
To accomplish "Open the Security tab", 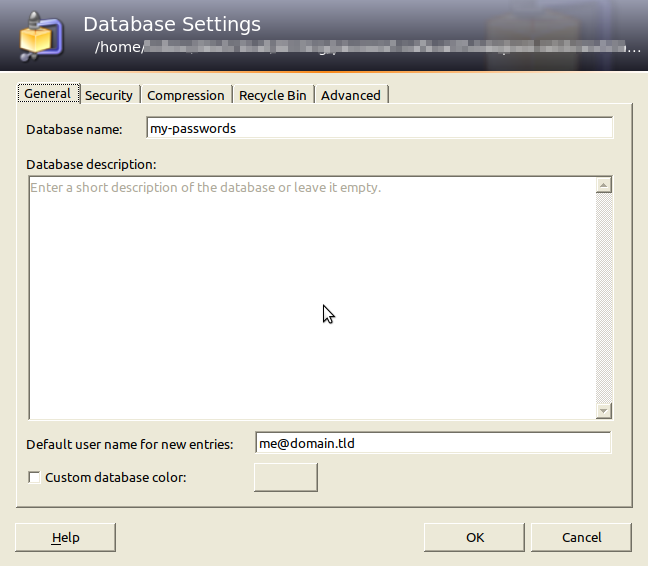I will coord(108,95).
